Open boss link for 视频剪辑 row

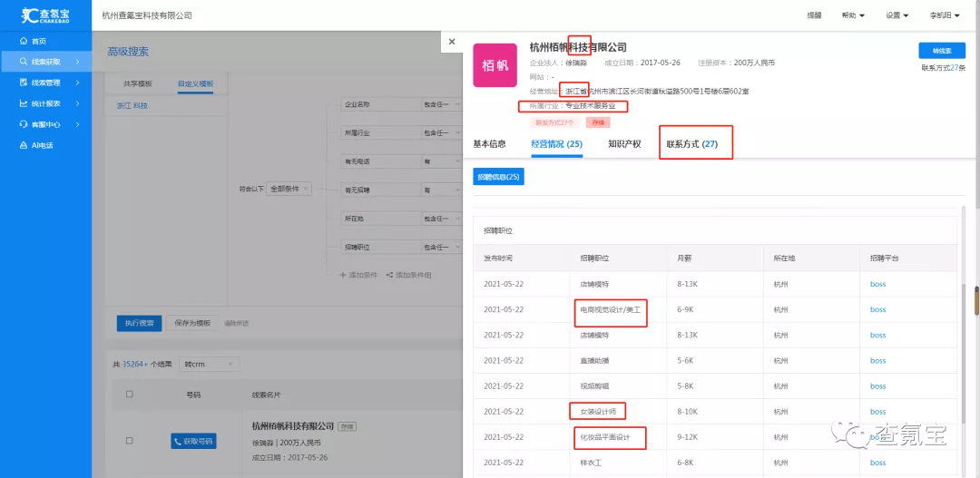click(x=877, y=386)
